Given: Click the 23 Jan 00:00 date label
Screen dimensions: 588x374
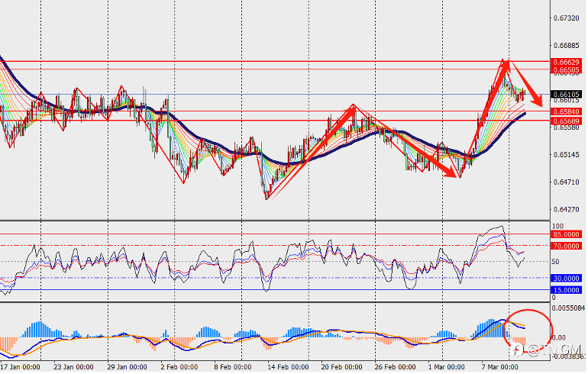Looking at the screenshot, I should [x=73, y=367].
